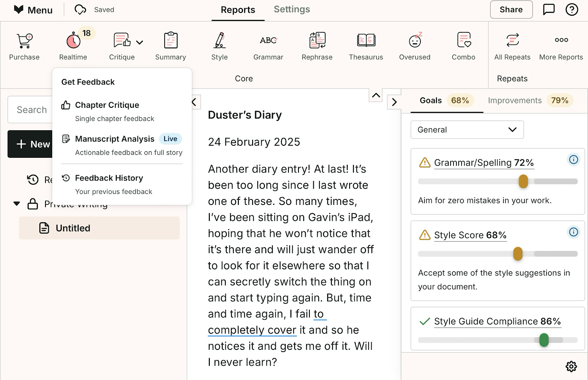This screenshot has width=588, height=380.
Task: Click the Style Score slider handle
Action: click(x=518, y=253)
